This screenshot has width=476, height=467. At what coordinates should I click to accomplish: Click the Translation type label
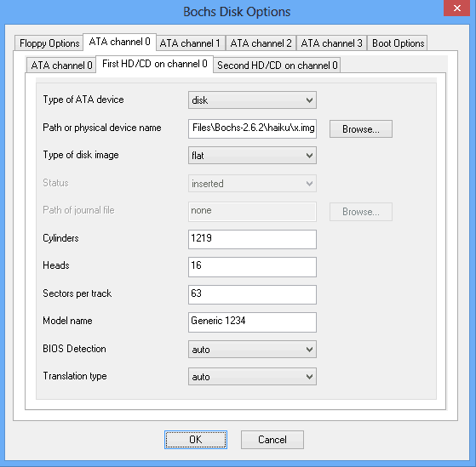75,376
